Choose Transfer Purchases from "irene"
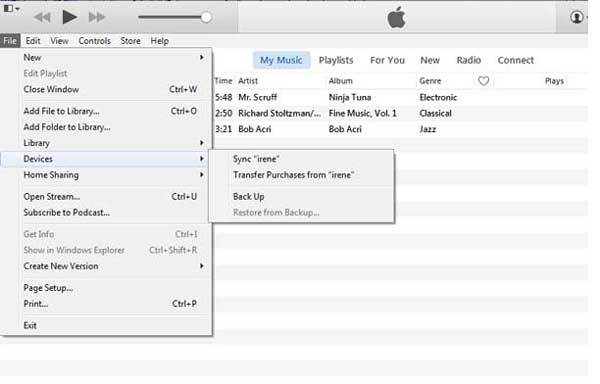 click(302, 175)
